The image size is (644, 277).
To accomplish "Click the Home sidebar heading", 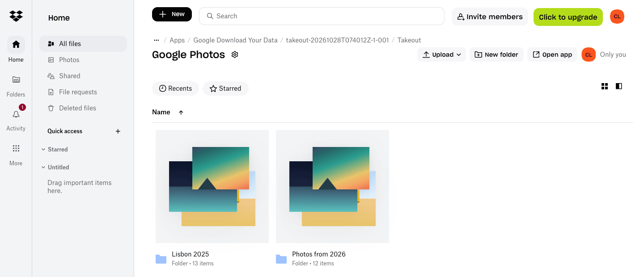I will click(59, 18).
